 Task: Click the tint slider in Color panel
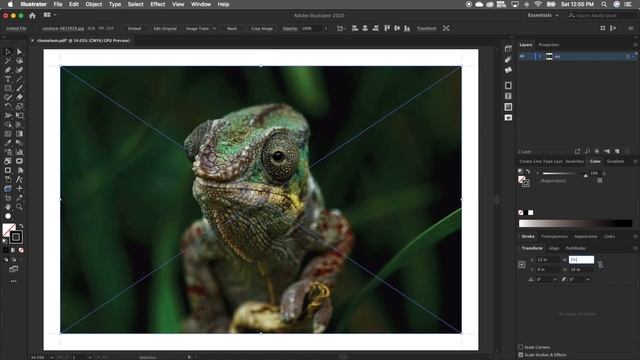pos(564,174)
